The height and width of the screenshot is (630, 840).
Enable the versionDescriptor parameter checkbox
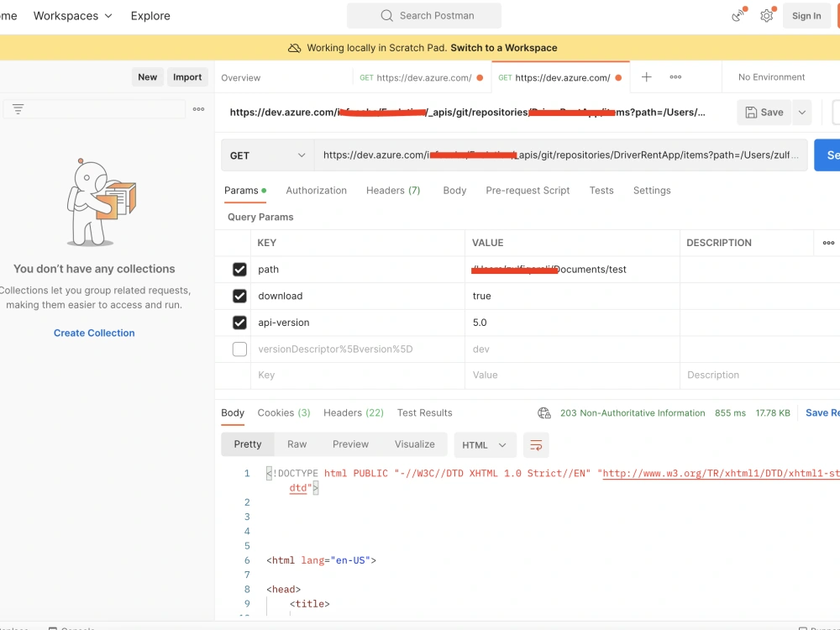pyautogui.click(x=239, y=349)
